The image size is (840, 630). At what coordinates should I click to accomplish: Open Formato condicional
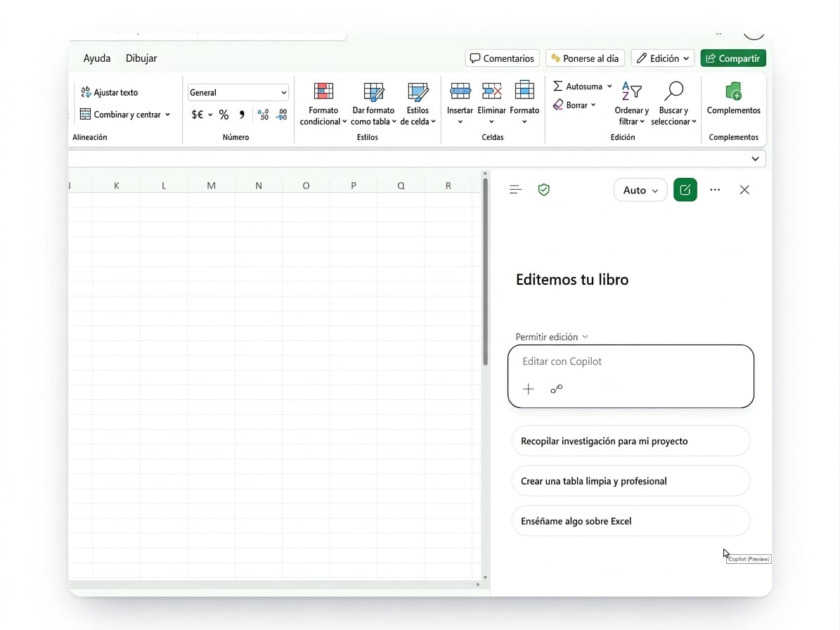(x=323, y=104)
